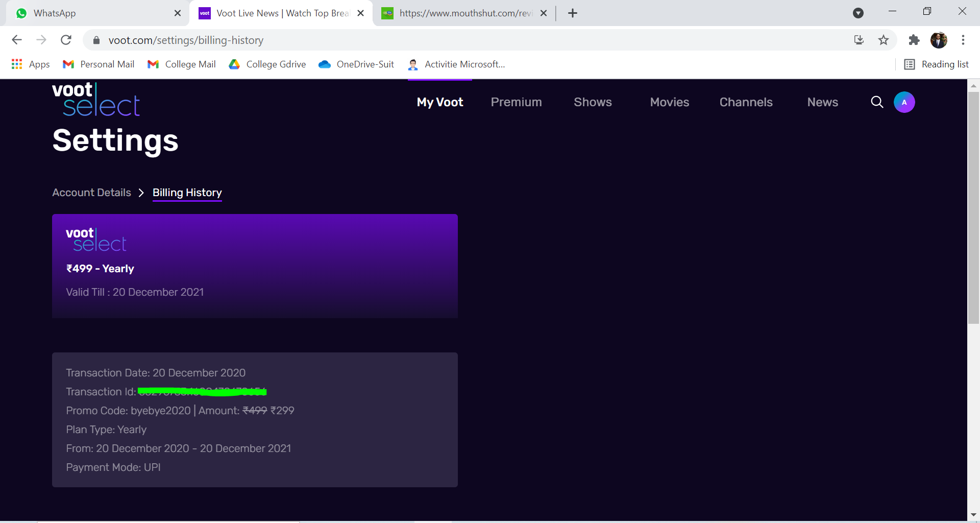Click the Voot search magnifier icon
Viewport: 980px width, 523px height.
pyautogui.click(x=877, y=102)
